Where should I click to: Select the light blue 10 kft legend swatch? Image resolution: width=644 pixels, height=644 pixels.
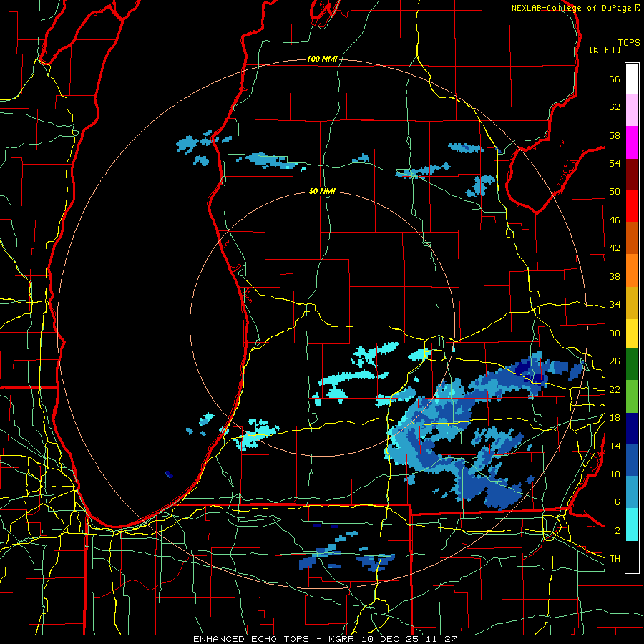point(632,492)
